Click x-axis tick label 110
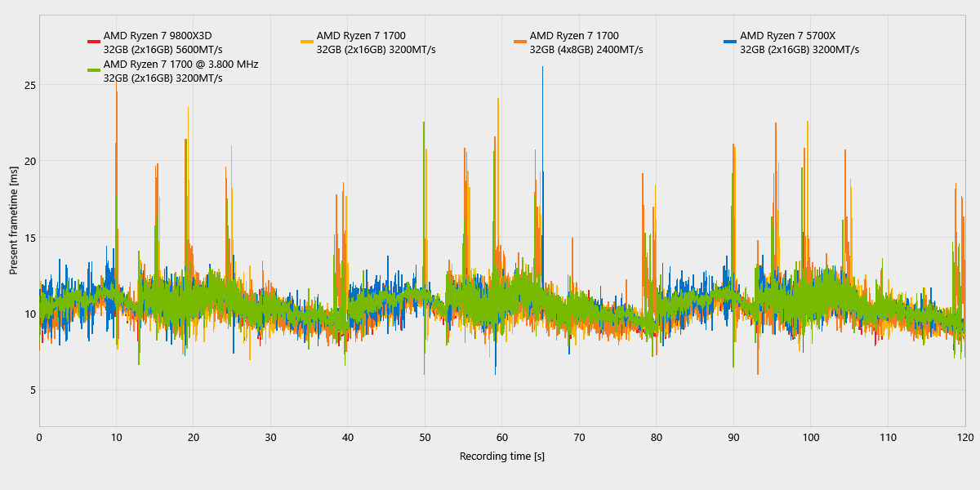The image size is (980, 490). pos(888,438)
